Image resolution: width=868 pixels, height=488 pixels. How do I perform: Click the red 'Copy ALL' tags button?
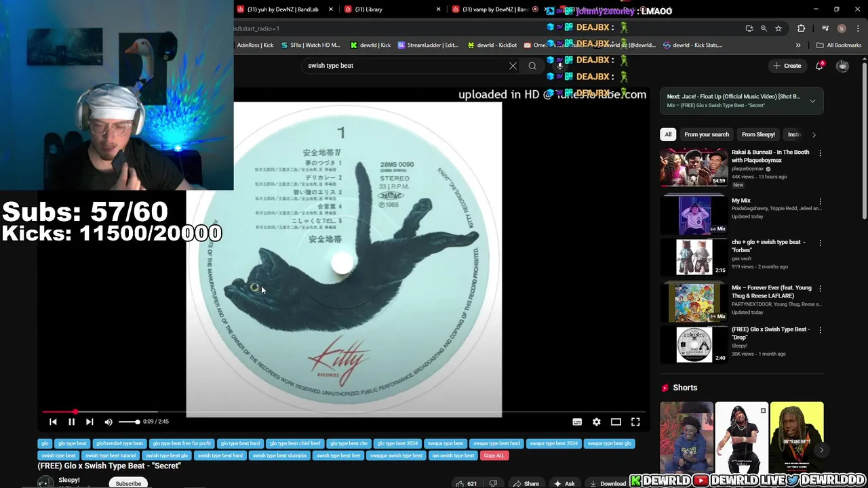click(494, 455)
